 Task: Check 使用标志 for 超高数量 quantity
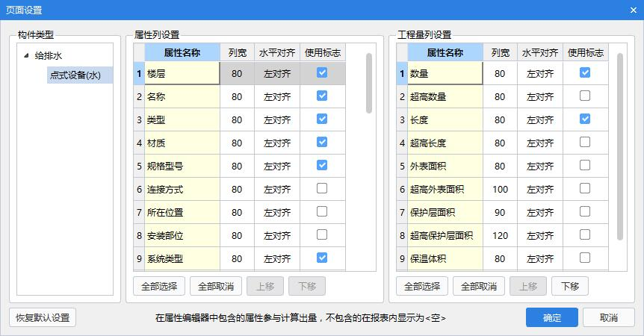click(x=585, y=96)
